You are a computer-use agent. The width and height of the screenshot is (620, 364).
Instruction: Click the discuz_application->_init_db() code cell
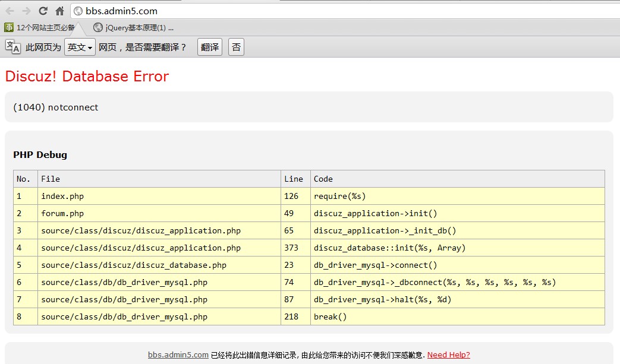point(458,230)
